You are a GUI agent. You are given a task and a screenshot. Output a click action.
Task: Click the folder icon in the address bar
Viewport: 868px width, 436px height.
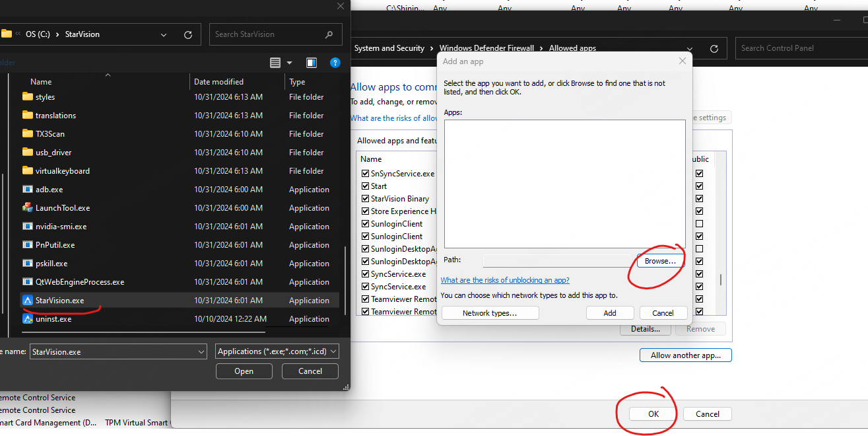[x=7, y=34]
